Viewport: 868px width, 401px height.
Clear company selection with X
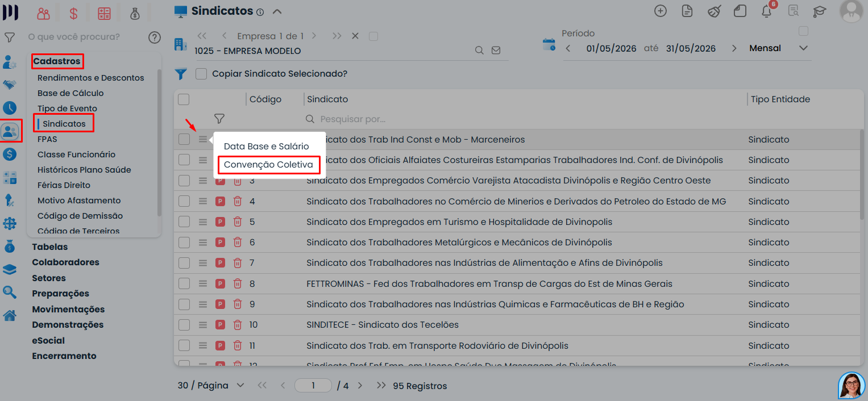click(x=355, y=36)
